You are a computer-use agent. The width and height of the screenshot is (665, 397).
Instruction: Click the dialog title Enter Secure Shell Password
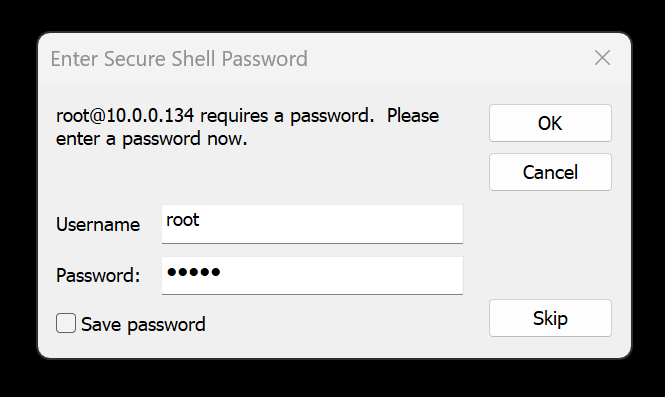click(179, 59)
